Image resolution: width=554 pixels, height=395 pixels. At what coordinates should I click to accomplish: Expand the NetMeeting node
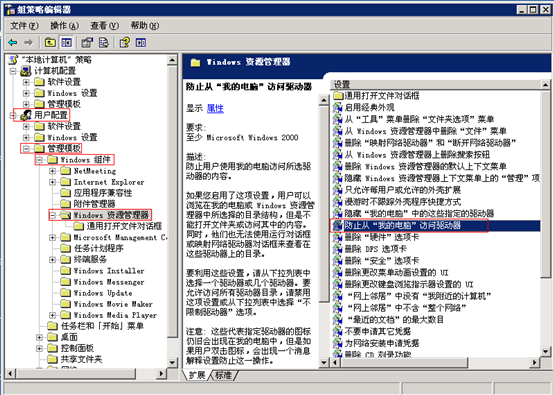coord(53,171)
